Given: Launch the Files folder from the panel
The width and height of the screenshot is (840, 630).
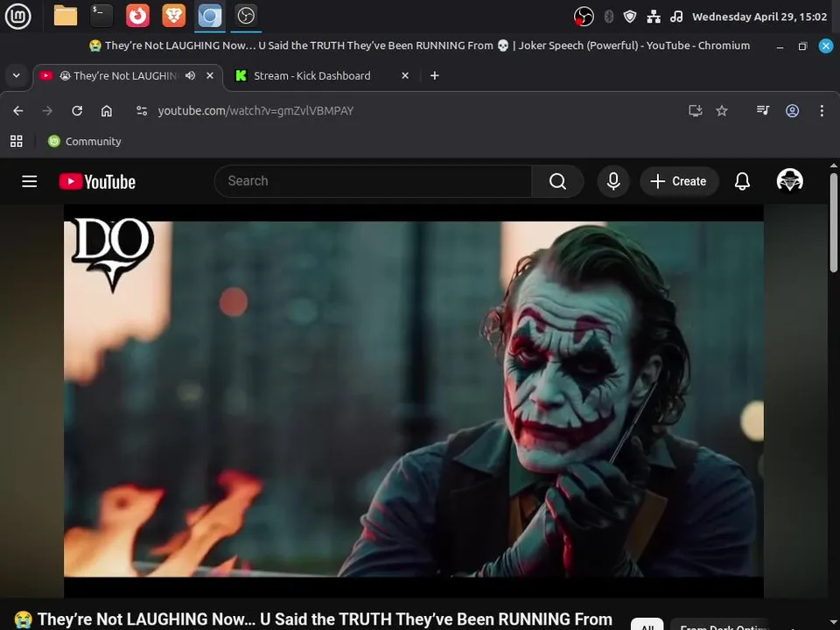Looking at the screenshot, I should pyautogui.click(x=66, y=16).
